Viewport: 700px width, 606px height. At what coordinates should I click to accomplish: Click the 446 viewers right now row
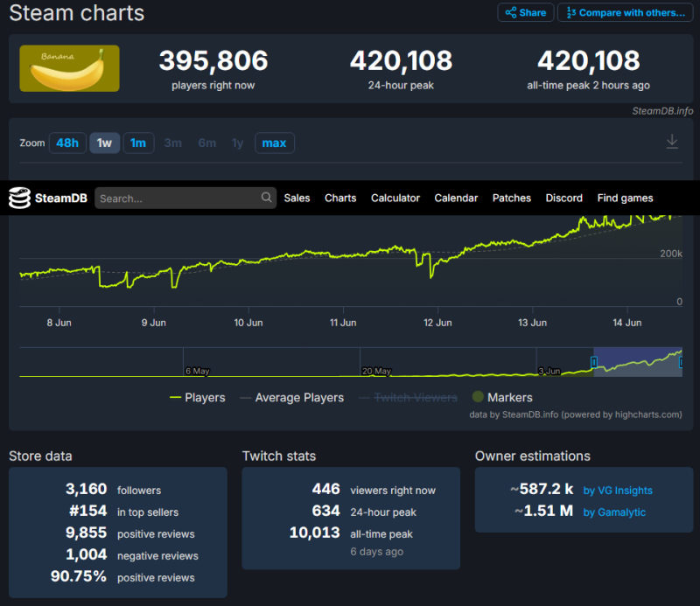[374, 489]
